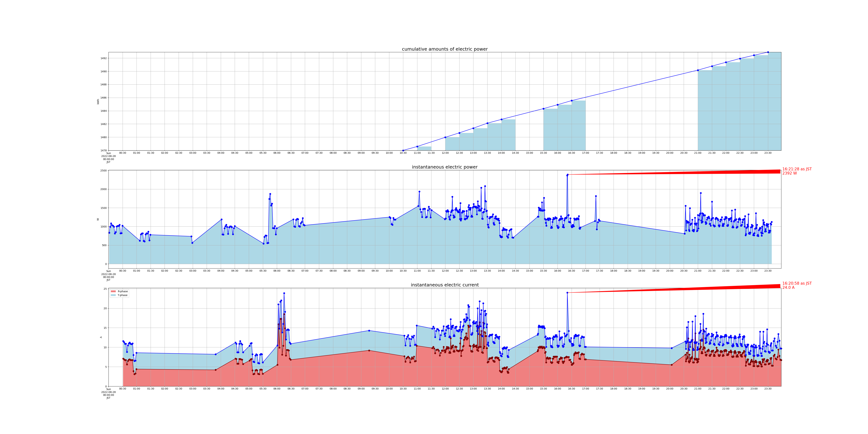Screen dimensions: 868x434
Task: Click the "instantaneous electric power" chart title
Action: click(444, 167)
